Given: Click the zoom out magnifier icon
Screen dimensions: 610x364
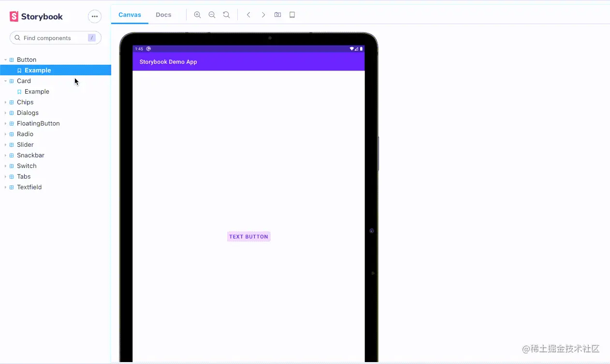Looking at the screenshot, I should coord(212,15).
